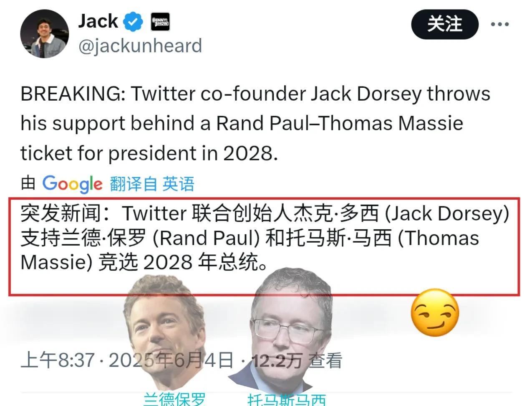Screen dimensions: 532x406
Task: Click the English BREAKING tweet text
Action: (x=255, y=124)
